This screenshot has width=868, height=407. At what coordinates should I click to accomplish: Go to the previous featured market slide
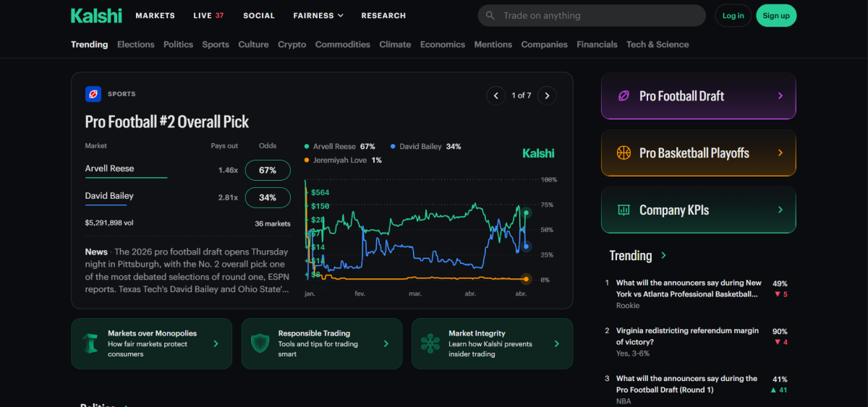point(495,95)
